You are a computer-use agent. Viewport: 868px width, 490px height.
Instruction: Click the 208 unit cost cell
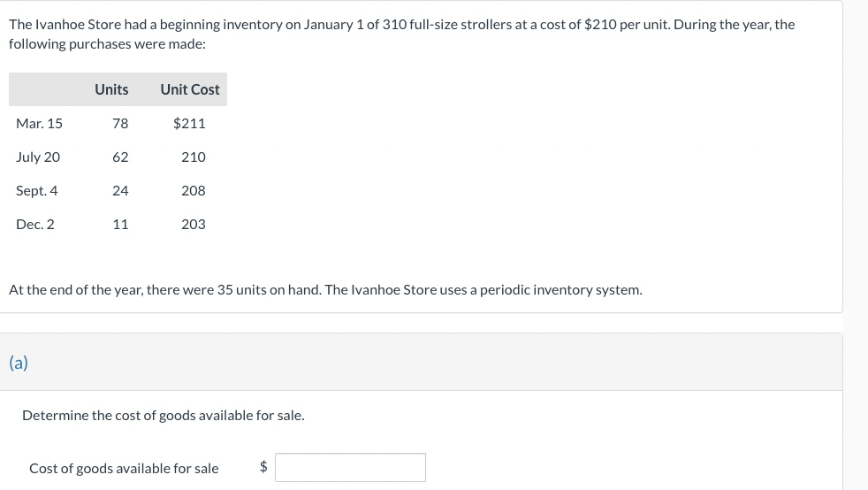point(193,191)
